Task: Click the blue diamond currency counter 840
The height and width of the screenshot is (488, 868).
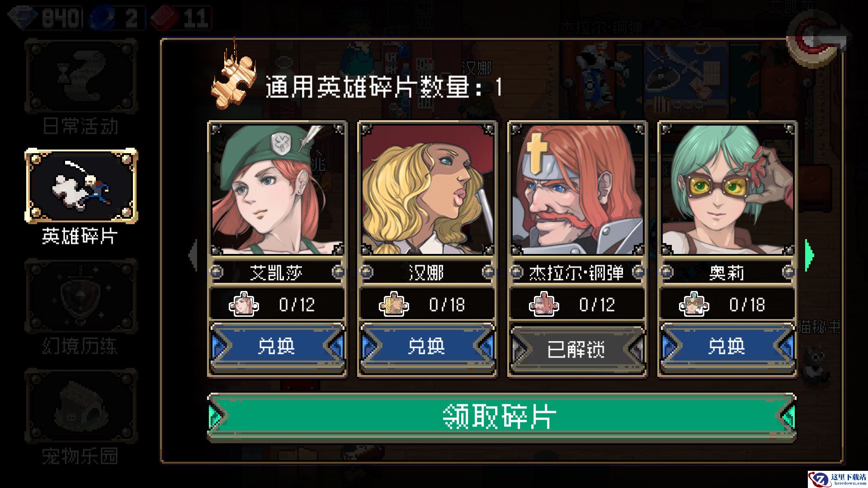Action: (44, 18)
